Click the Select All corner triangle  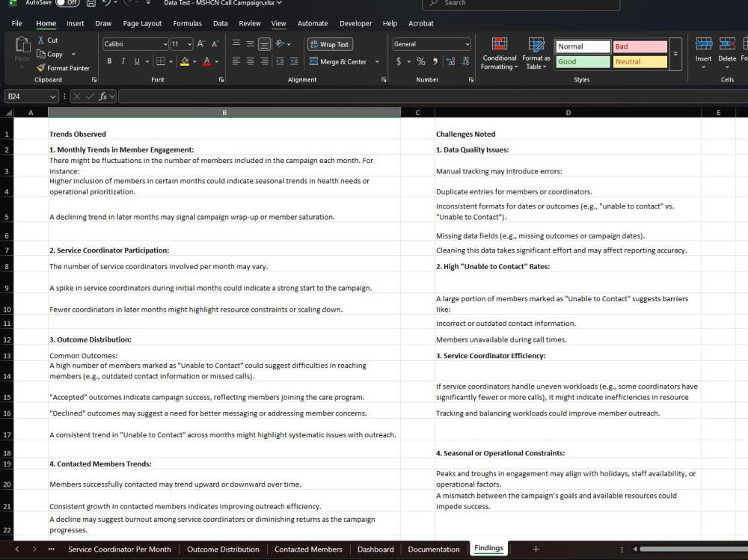tap(8, 113)
